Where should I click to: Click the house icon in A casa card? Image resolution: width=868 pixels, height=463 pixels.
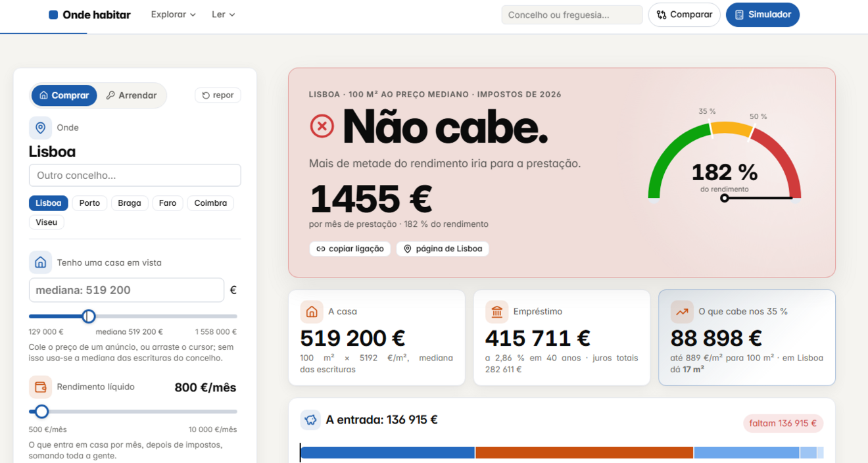click(x=312, y=312)
